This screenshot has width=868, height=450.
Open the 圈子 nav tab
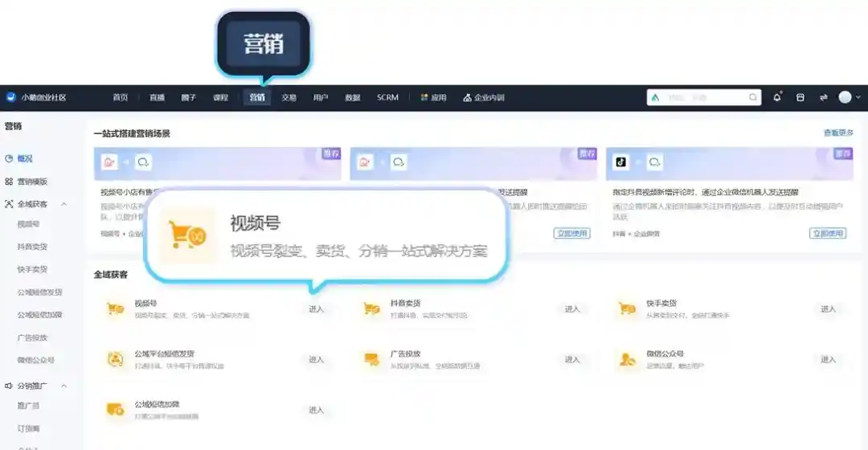189,97
